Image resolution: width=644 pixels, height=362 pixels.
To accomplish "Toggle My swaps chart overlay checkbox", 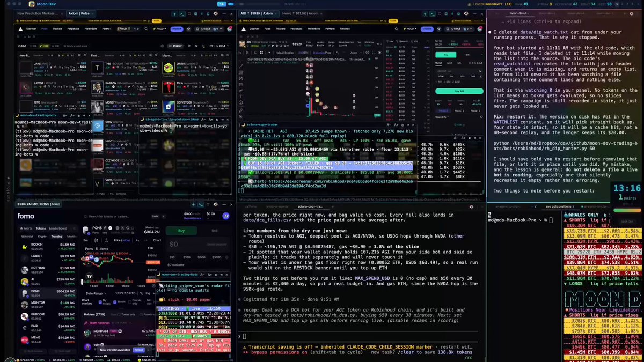I will tap(100, 302).
